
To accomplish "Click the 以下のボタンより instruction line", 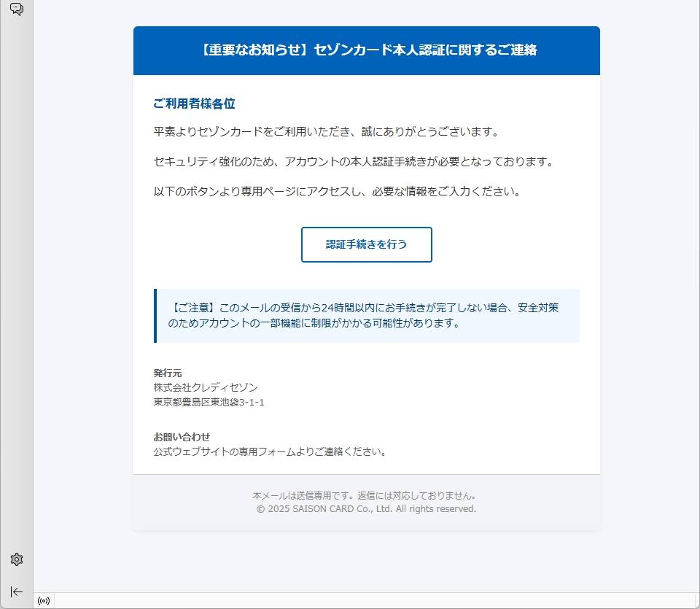I will pos(337,192).
